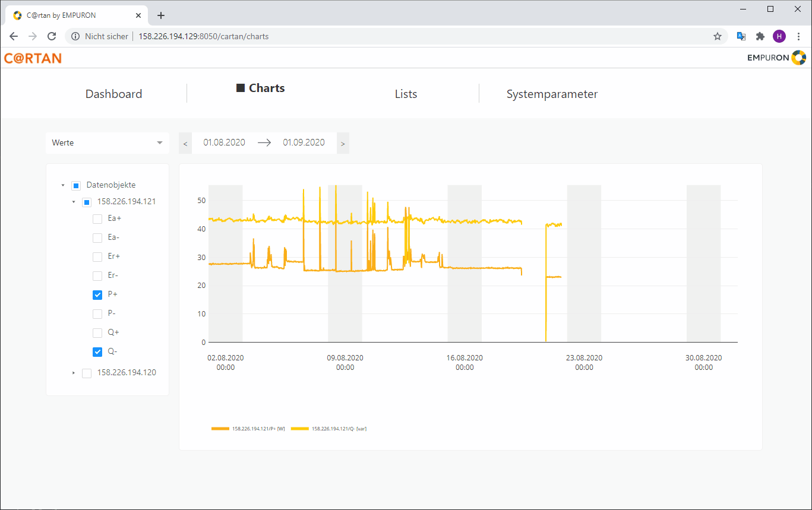This screenshot has height=510, width=812.
Task: Switch to the Lists tab
Action: pyautogui.click(x=406, y=94)
